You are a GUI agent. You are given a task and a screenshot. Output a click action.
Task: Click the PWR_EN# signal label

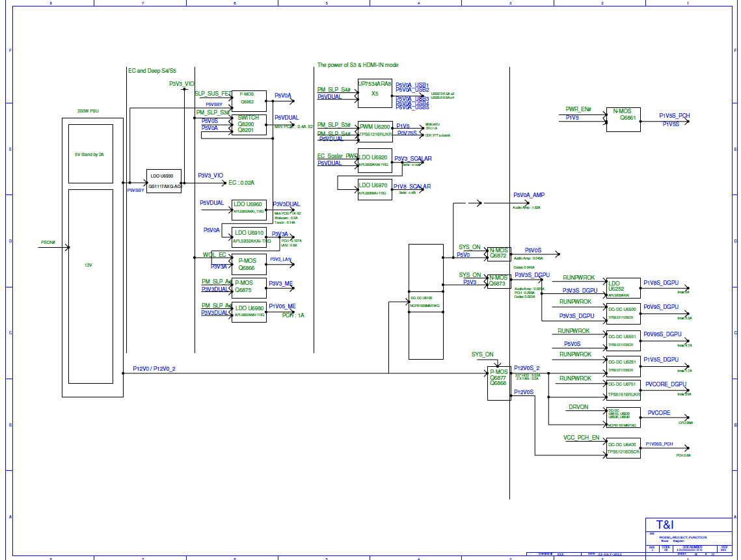click(578, 109)
